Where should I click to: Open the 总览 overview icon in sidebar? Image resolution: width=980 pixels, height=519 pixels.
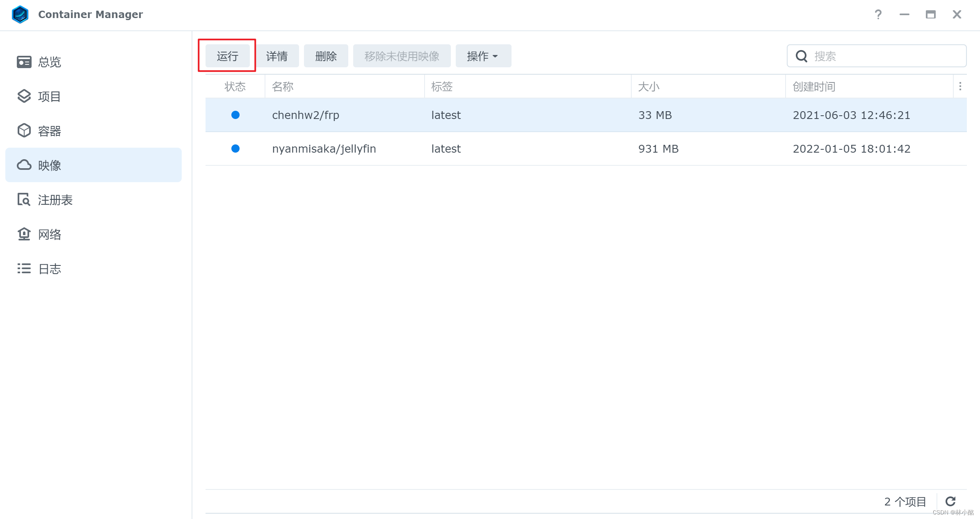pyautogui.click(x=24, y=62)
